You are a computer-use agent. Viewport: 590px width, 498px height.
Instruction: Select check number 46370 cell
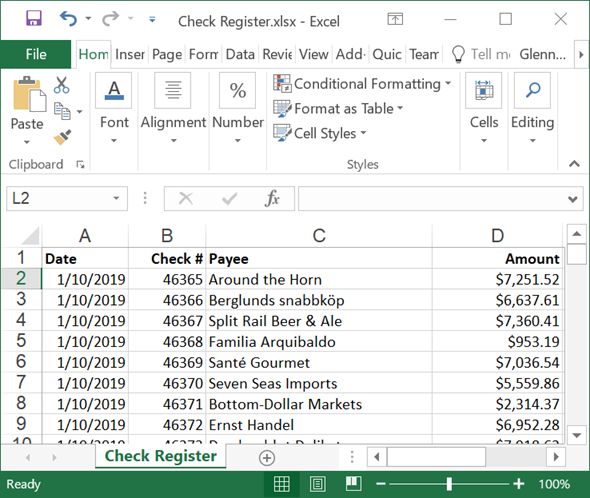(167, 383)
